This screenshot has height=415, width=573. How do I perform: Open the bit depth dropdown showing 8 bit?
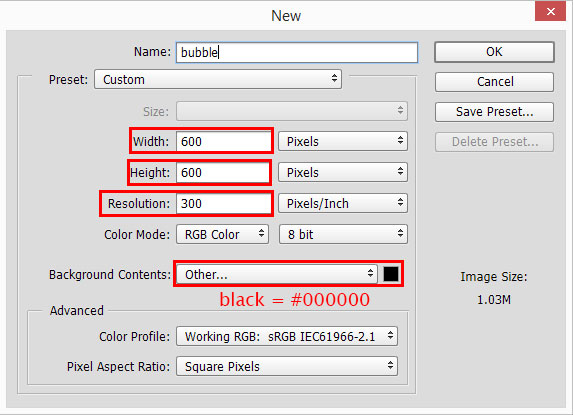(343, 234)
